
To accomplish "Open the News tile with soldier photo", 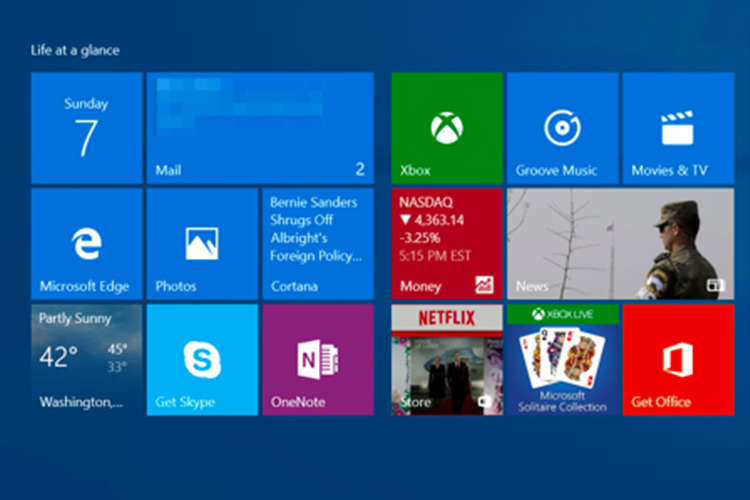I will [x=621, y=244].
